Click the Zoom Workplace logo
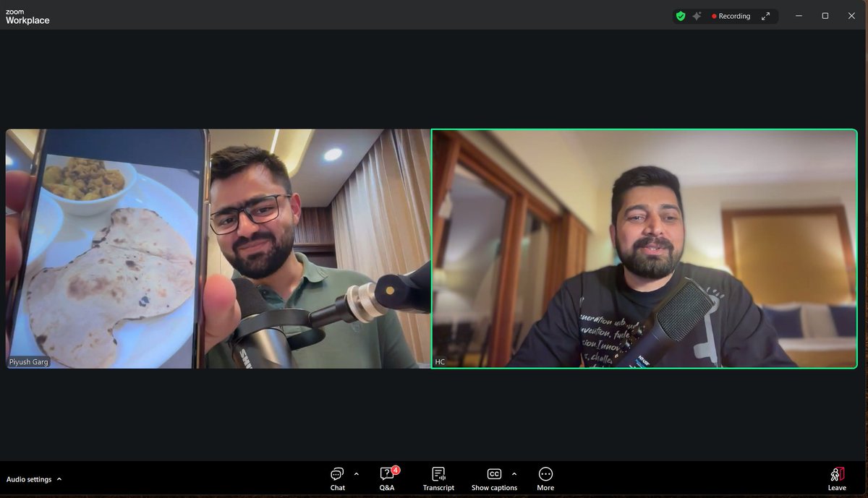The image size is (868, 498). pyautogui.click(x=27, y=17)
